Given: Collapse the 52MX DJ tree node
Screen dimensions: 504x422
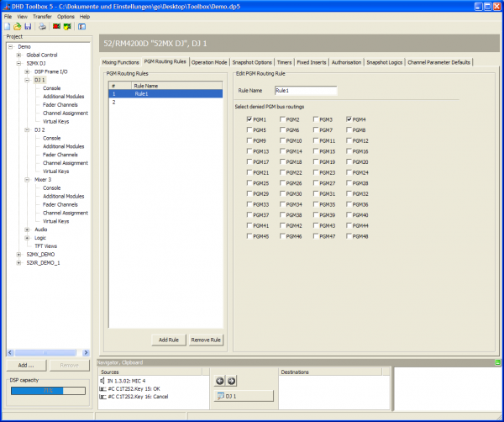Looking at the screenshot, I should click(19, 63).
